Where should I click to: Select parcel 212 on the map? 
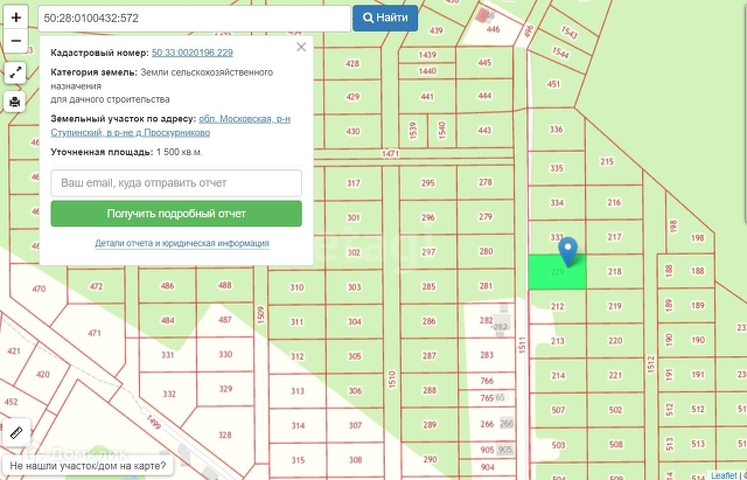[557, 306]
